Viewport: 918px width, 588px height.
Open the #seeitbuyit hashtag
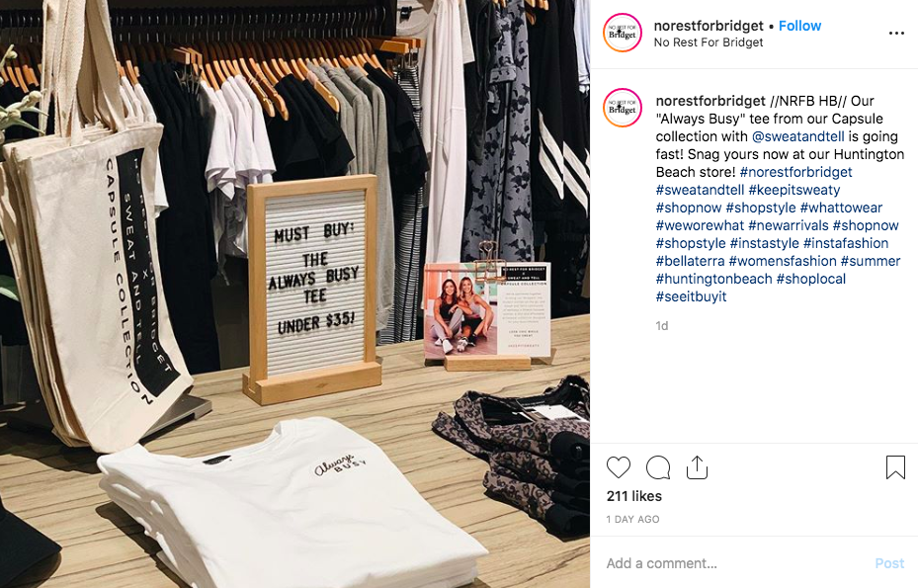(691, 296)
